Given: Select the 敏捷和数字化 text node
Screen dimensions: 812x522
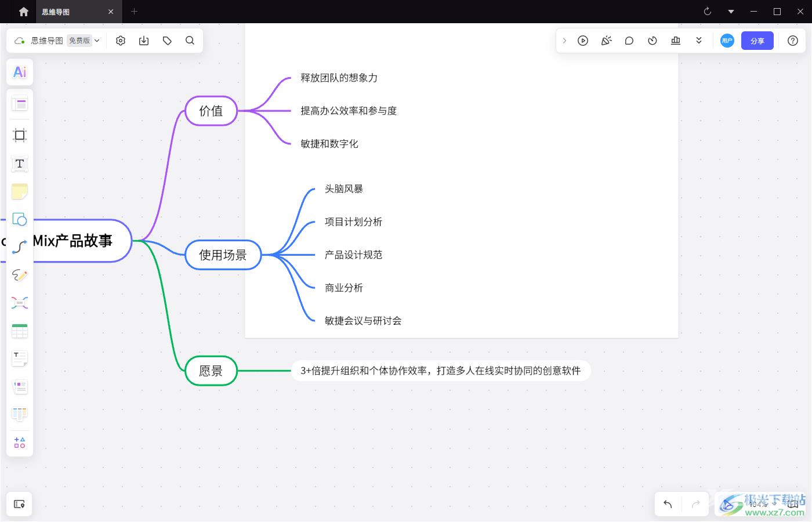Looking at the screenshot, I should [329, 144].
